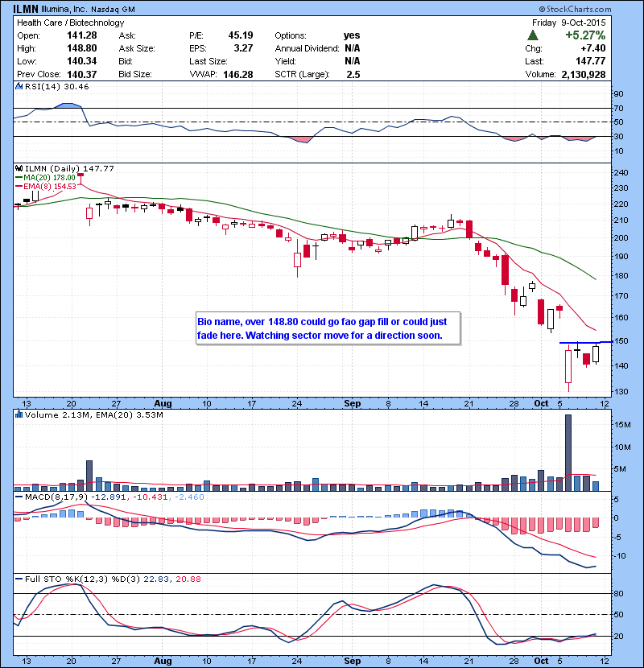Click the Chg value +7.40
This screenshot has height=668, width=644.
(x=592, y=48)
